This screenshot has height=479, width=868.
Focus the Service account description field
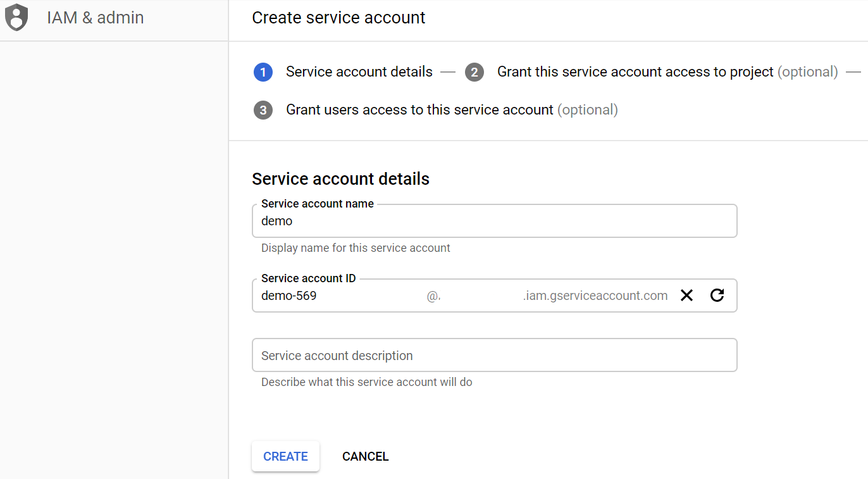(x=495, y=355)
